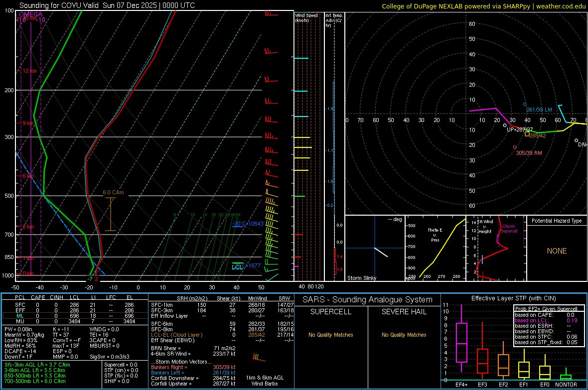Viewport: 588px width, 390px height.
Task: Click the blue 'Bunkers Left =' line
Action: [x=193, y=373]
